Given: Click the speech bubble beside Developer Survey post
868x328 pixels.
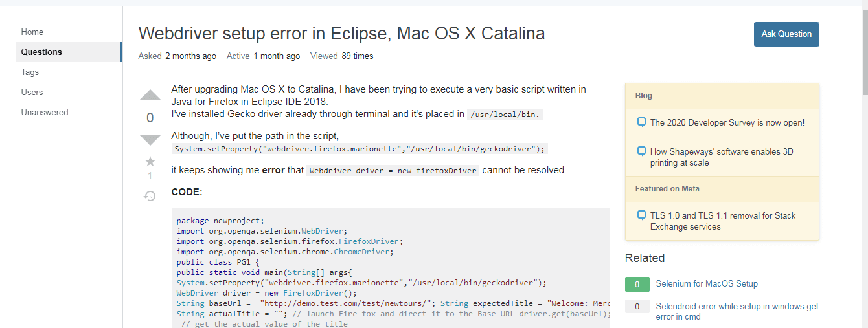Looking at the screenshot, I should point(641,122).
